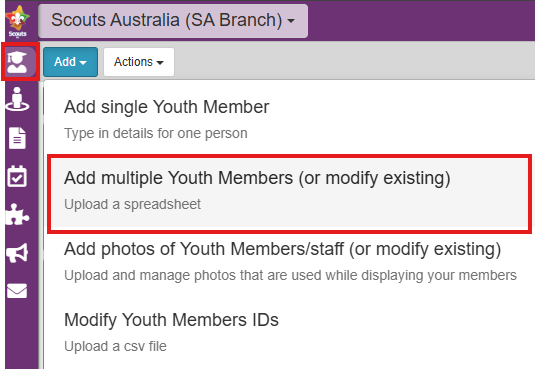
Task: Open the envelope mail sidebar icon
Action: (x=17, y=291)
